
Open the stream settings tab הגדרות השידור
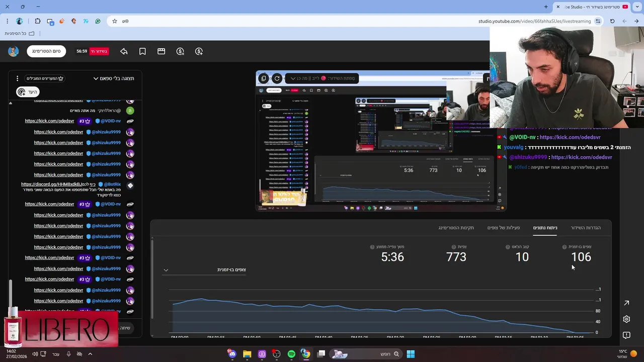pos(586,228)
